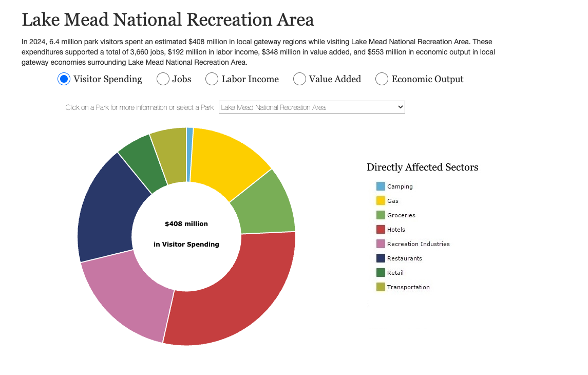Click the '$408 million' text in chart center

[x=186, y=224]
